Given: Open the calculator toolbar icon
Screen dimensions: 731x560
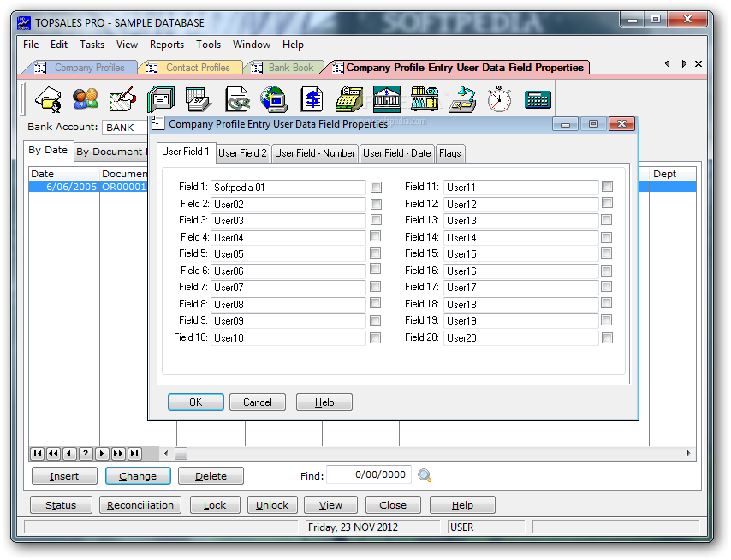Looking at the screenshot, I should 538,99.
